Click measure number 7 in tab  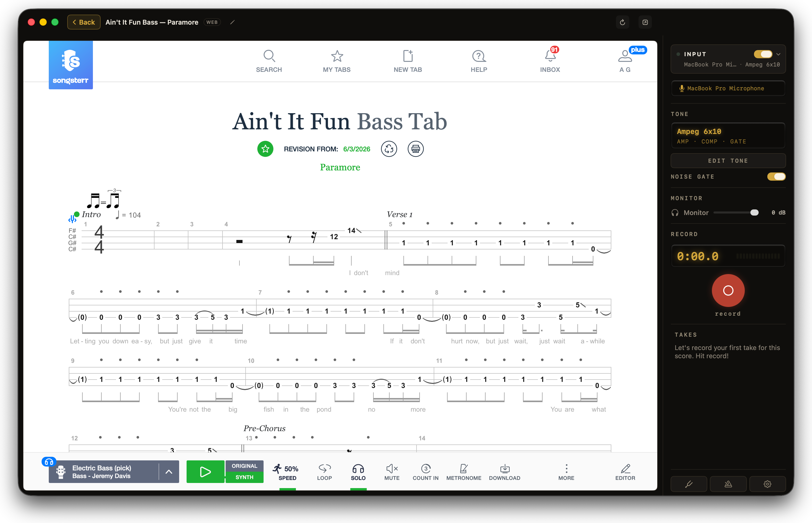coord(260,292)
